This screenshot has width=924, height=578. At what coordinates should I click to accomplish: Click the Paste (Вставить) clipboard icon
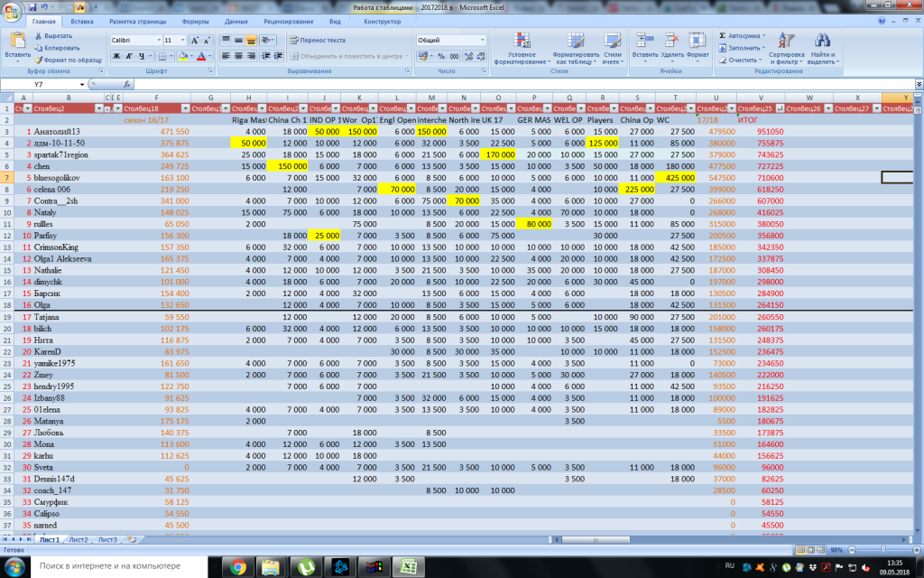pyautogui.click(x=16, y=41)
